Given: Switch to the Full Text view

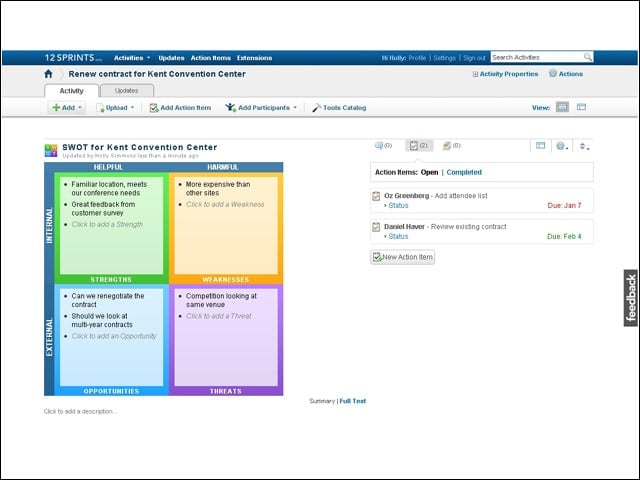Looking at the screenshot, I should [x=353, y=401].
